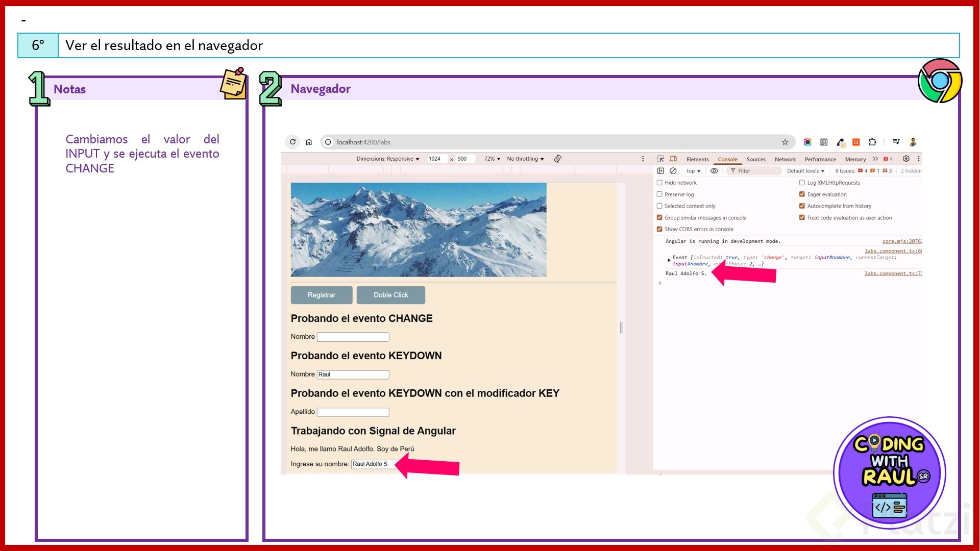Enable the Preserve log checkbox

click(659, 194)
